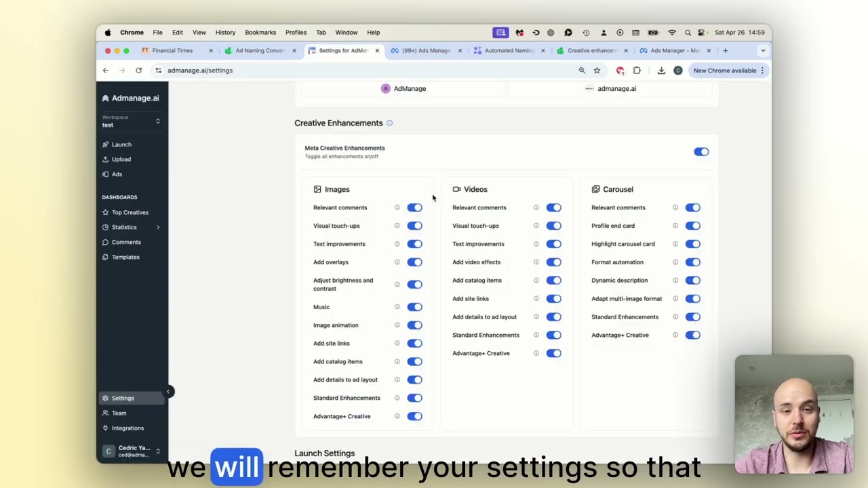The image size is (868, 488).
Task: Toggle Carousel Highlight carousel card switch
Action: click(692, 244)
